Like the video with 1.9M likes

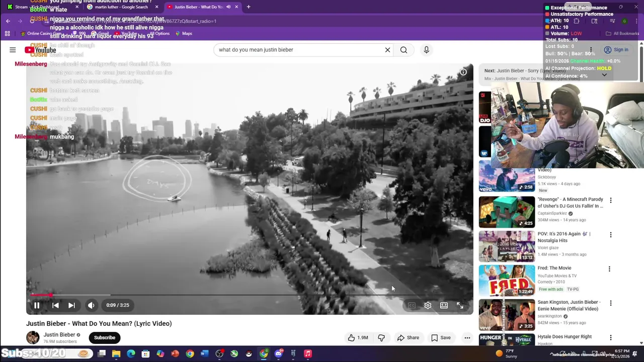358,338
